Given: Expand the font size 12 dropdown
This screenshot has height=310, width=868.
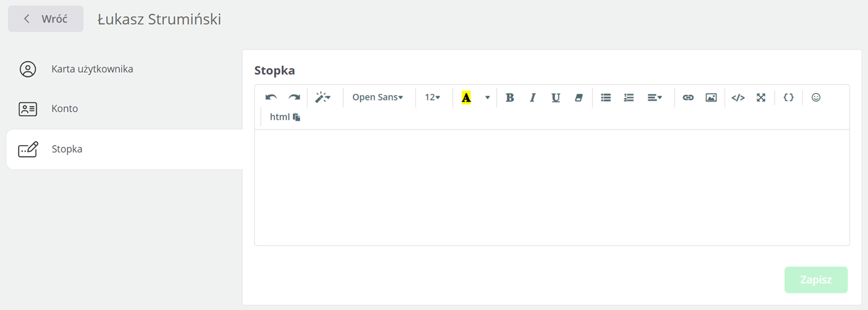Looking at the screenshot, I should pyautogui.click(x=433, y=98).
